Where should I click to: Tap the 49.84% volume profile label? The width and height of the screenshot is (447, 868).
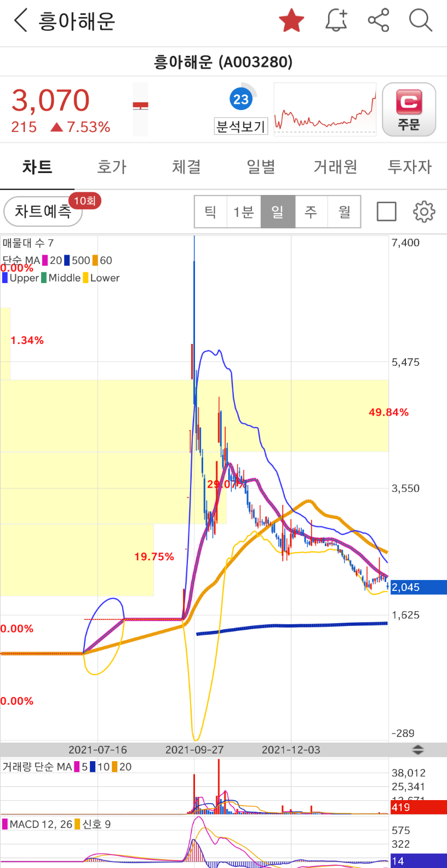388,412
